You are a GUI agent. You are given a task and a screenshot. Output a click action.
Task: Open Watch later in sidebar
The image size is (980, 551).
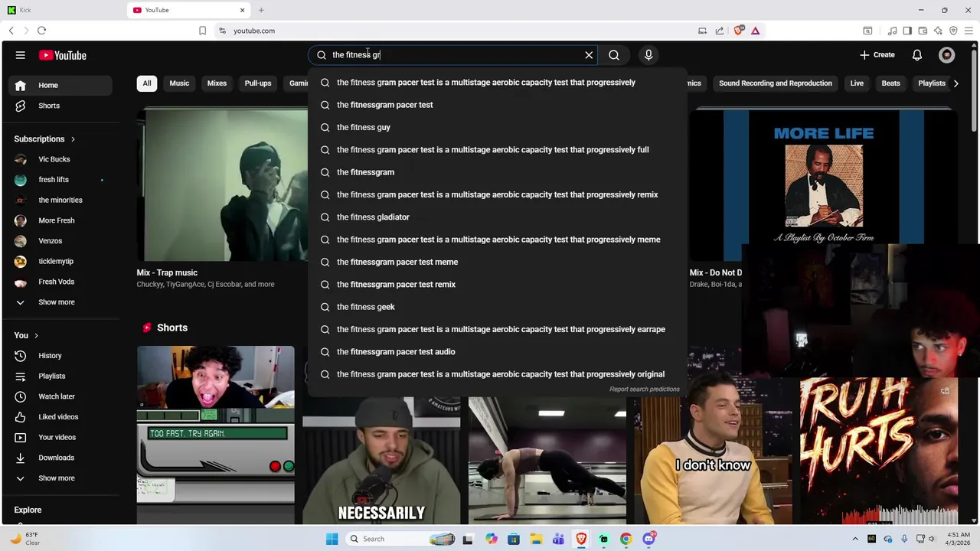coord(61,396)
